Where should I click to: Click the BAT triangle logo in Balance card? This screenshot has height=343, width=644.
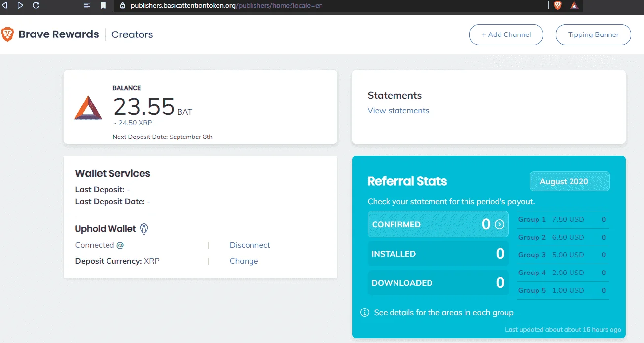pyautogui.click(x=88, y=107)
